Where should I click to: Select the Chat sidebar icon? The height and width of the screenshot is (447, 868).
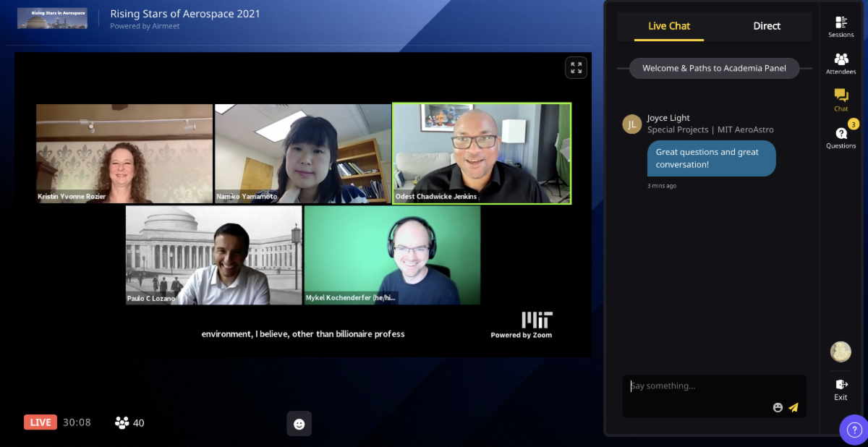[x=841, y=100]
